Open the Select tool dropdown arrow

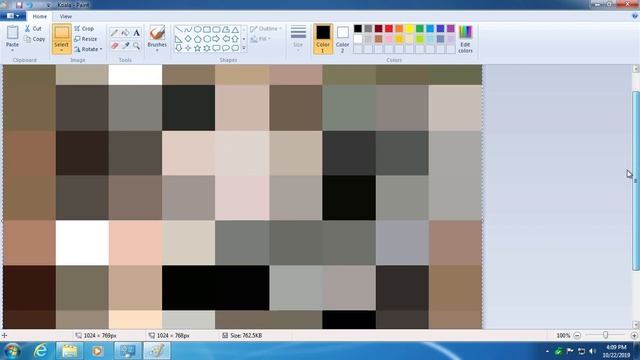61,51
